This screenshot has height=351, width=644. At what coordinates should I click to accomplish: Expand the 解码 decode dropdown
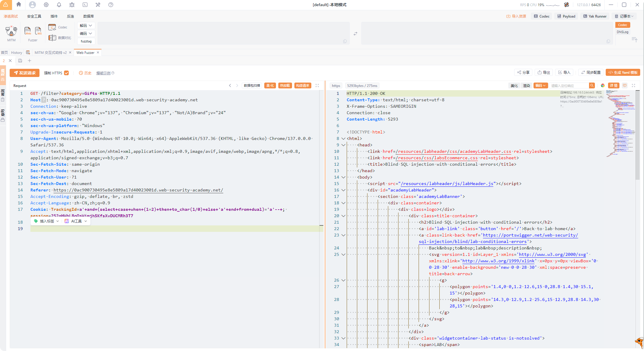(86, 26)
